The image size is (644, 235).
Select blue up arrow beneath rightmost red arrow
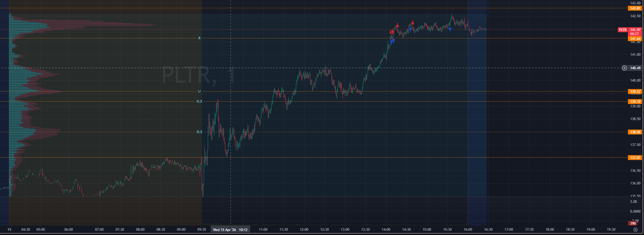[410, 29]
